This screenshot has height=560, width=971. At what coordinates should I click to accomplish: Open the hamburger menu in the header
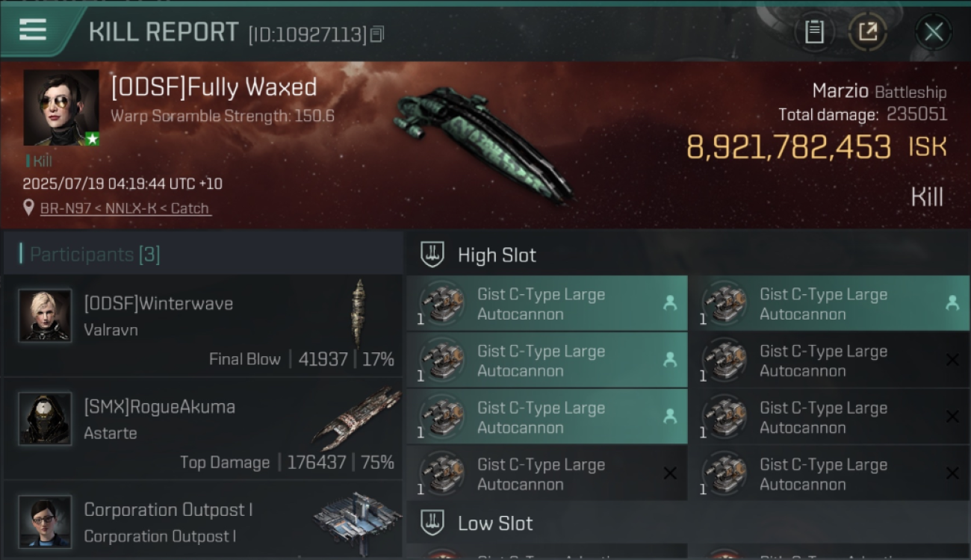point(33,30)
